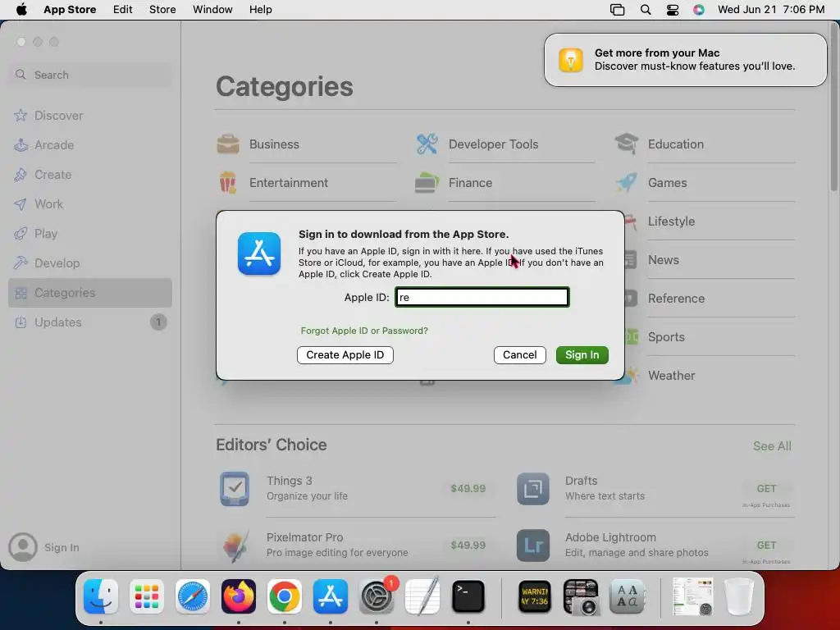
Task: Open the Help menu
Action: (260, 9)
